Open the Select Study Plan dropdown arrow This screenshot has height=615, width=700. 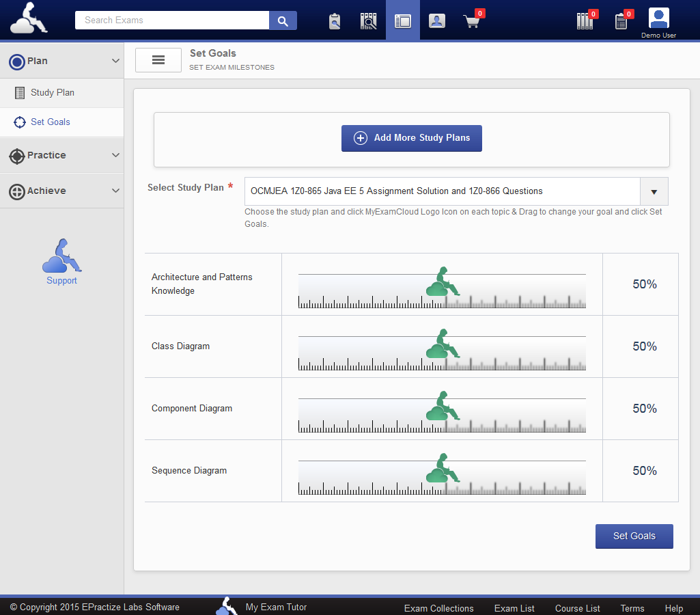[x=654, y=191]
